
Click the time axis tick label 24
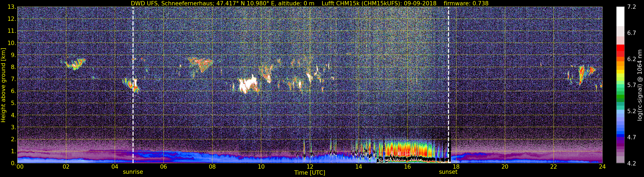(x=602, y=167)
